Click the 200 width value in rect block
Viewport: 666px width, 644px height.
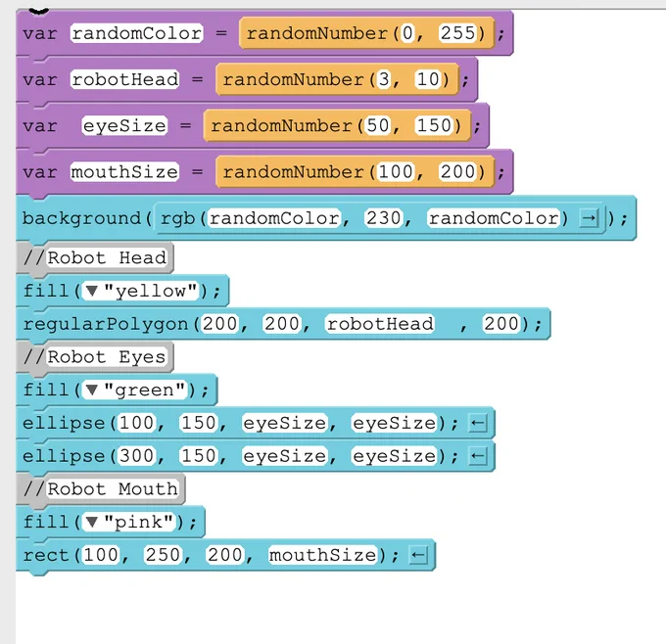coord(225,555)
